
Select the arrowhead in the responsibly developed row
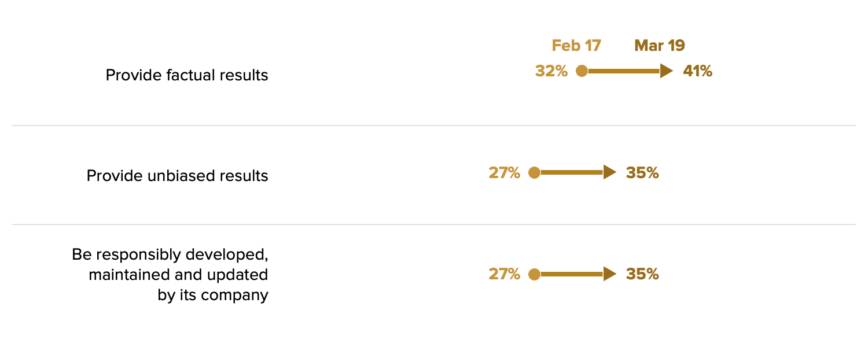point(610,274)
